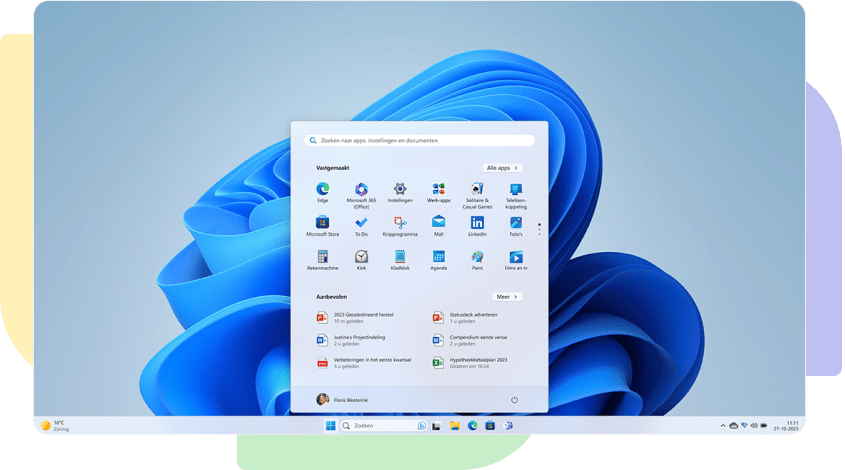
Task: Click the volume speaker tray icon
Action: pyautogui.click(x=754, y=426)
